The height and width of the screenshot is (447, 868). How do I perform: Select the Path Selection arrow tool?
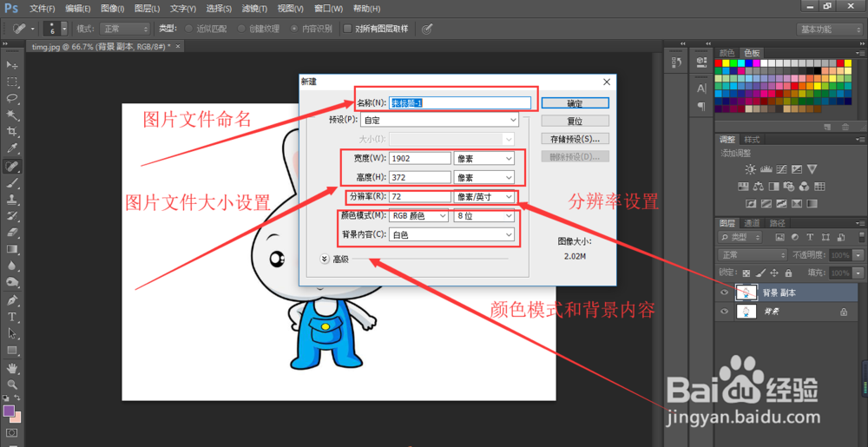point(12,333)
